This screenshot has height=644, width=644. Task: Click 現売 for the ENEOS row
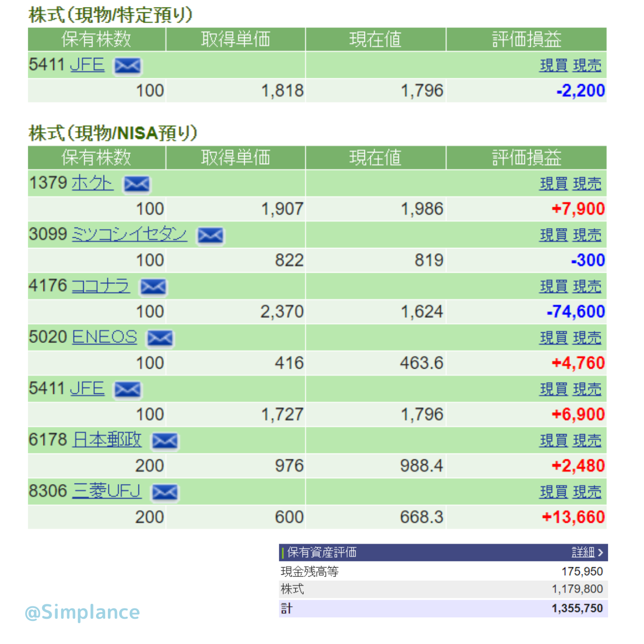(x=587, y=338)
